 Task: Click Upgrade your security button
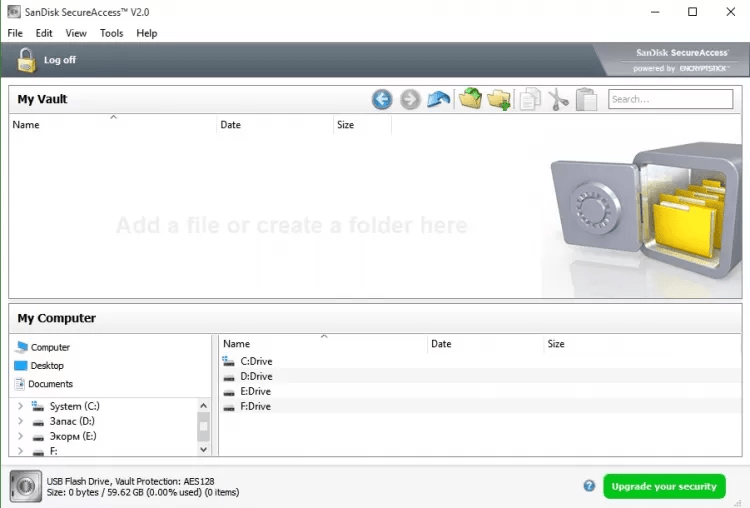664,486
